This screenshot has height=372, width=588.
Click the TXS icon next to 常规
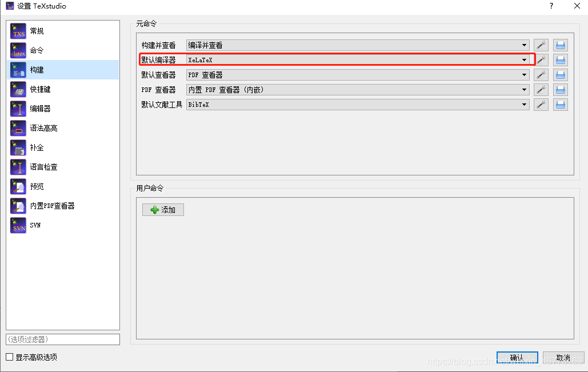point(18,31)
